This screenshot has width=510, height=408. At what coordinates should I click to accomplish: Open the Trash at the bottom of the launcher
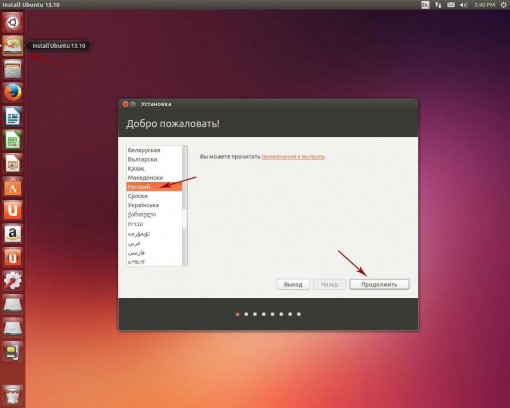coord(13,395)
